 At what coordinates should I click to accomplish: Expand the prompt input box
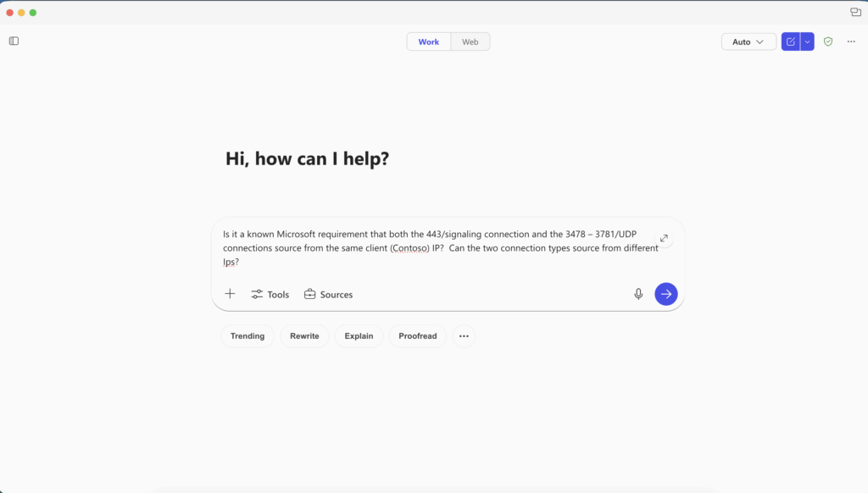coord(664,238)
